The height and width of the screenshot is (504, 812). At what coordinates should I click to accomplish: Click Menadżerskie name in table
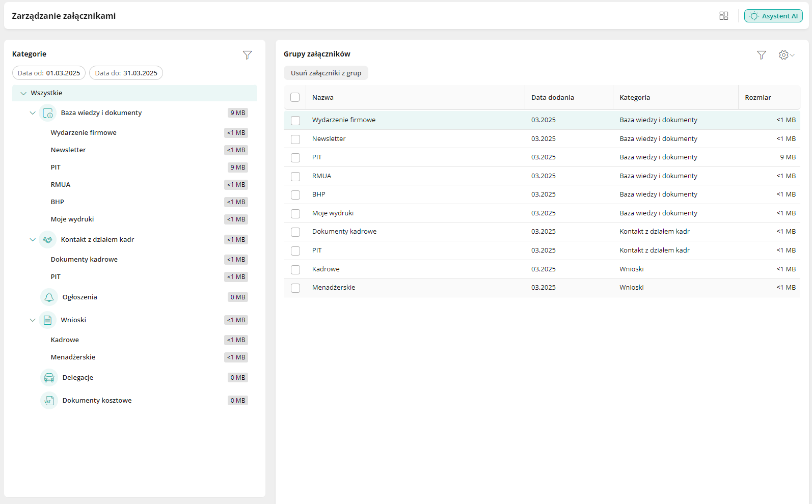coord(334,288)
